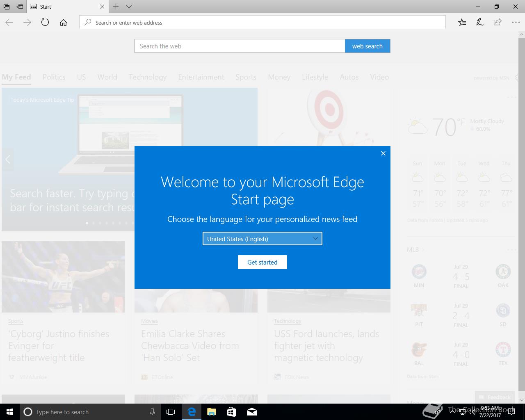Viewport: 525px width, 420px height.
Task: Open the Emilia Clarke Chewbacca Video article
Action: (x=190, y=346)
